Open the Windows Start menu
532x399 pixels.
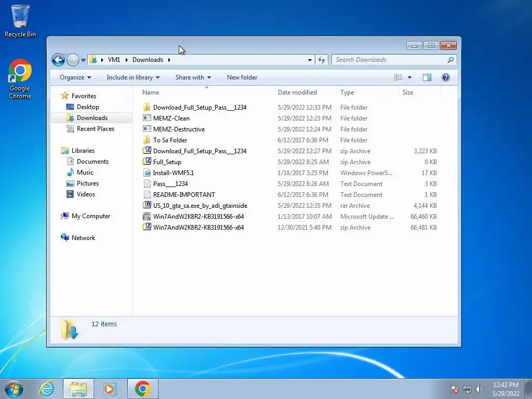[x=14, y=389]
